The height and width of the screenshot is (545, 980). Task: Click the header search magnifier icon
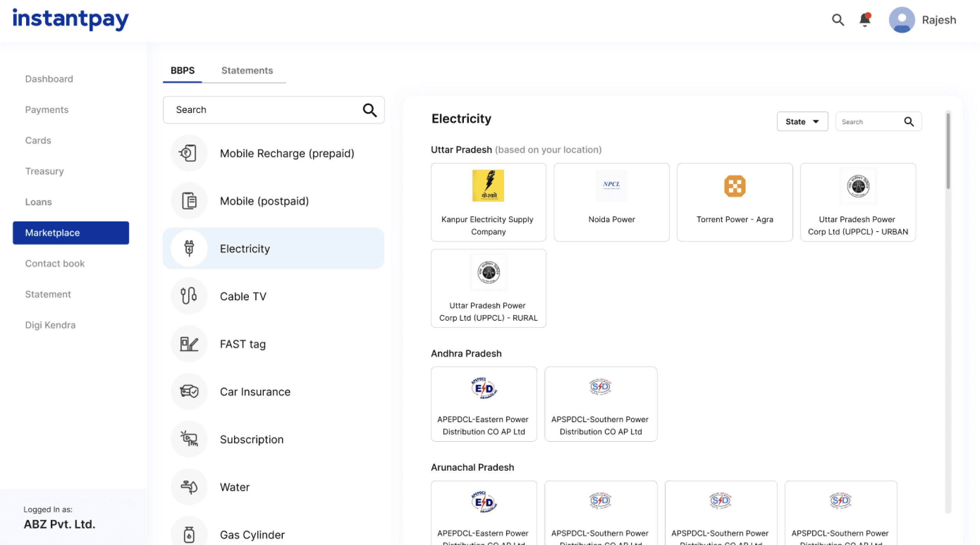(x=837, y=19)
